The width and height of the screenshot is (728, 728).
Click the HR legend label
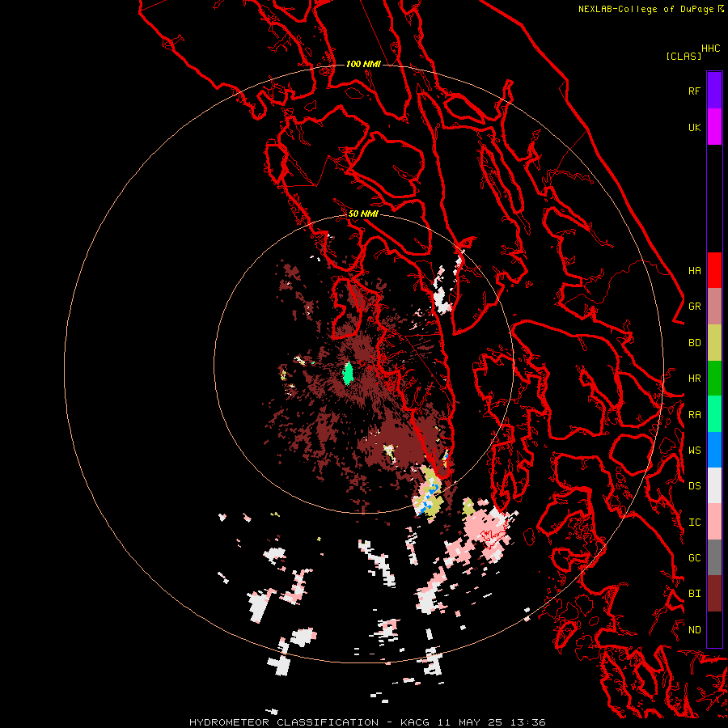(x=694, y=379)
